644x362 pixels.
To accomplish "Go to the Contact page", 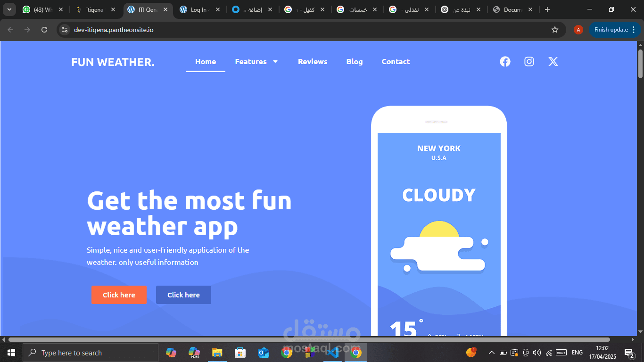I will [396, 62].
